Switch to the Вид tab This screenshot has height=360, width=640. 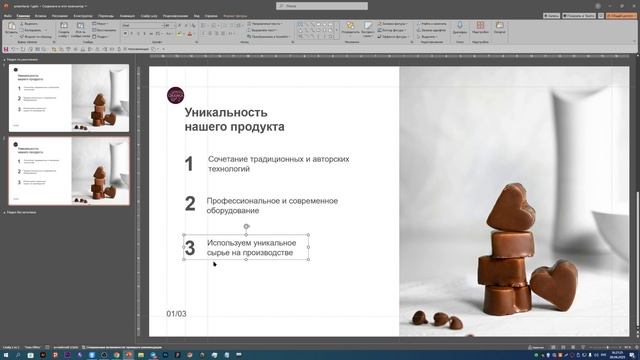click(197, 16)
